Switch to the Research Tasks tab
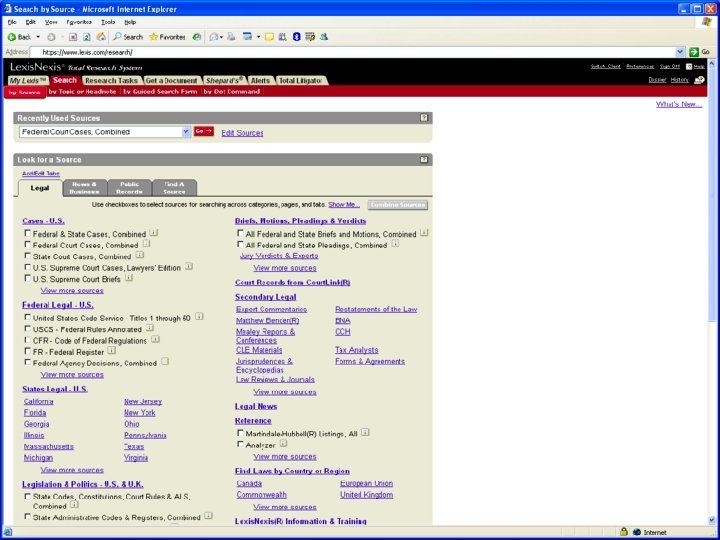The width and height of the screenshot is (720, 540). pyautogui.click(x=111, y=80)
